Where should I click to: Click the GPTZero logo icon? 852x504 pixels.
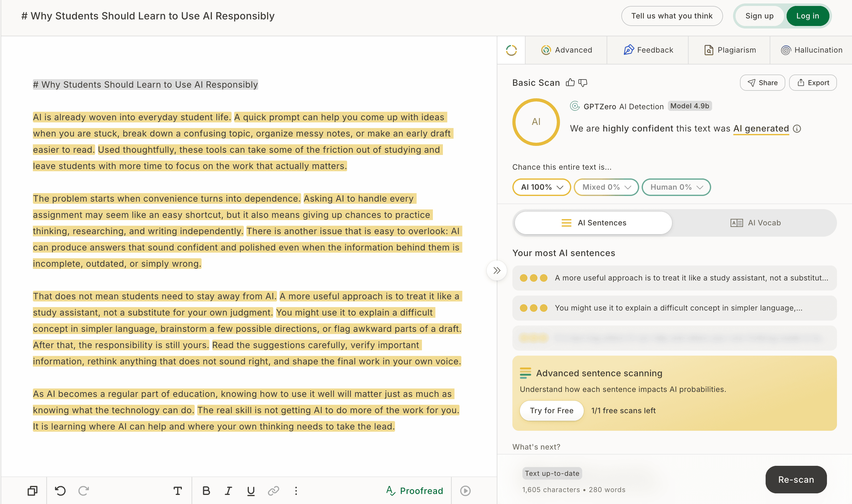[575, 106]
